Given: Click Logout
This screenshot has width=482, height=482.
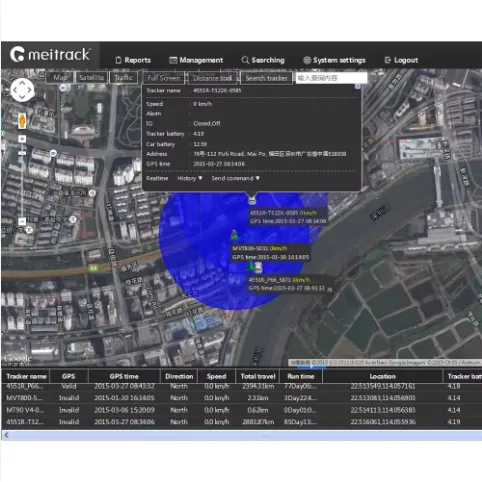Looking at the screenshot, I should coord(401,60).
